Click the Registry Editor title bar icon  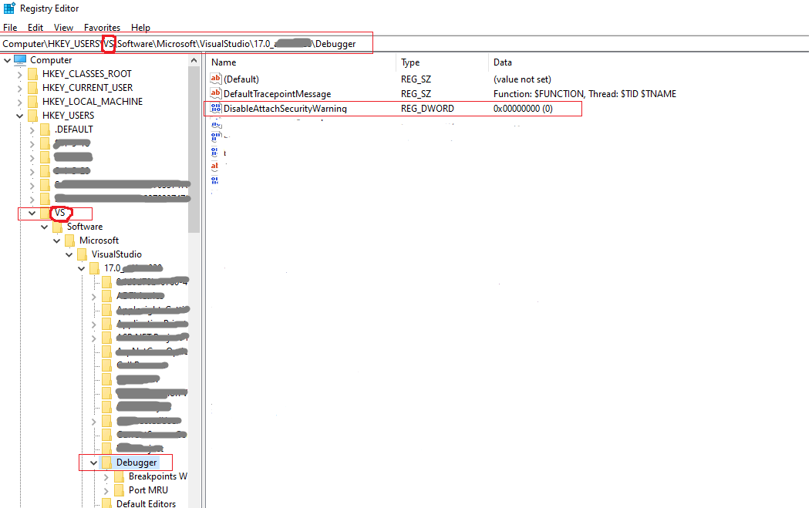tap(9, 8)
